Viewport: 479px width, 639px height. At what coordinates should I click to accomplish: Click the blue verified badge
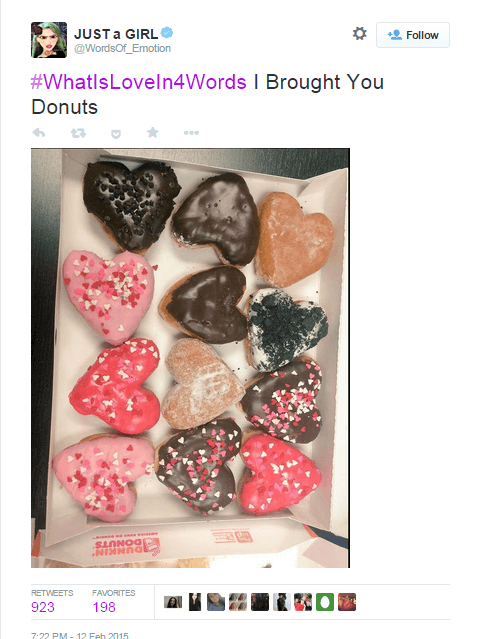click(x=166, y=32)
